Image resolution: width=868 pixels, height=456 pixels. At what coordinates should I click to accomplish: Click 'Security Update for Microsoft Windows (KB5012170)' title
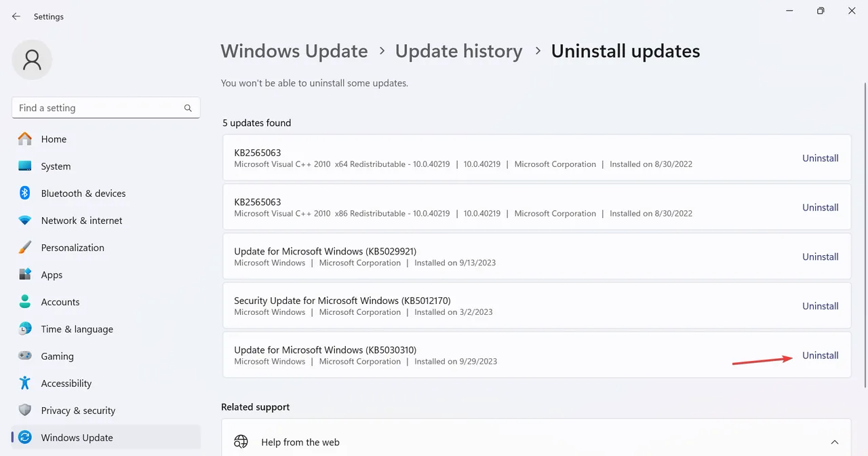click(x=342, y=301)
